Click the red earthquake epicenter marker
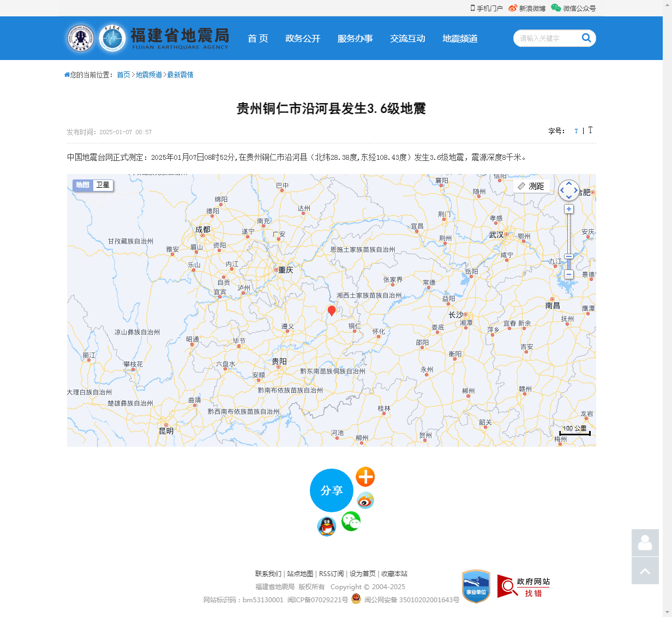 [332, 310]
